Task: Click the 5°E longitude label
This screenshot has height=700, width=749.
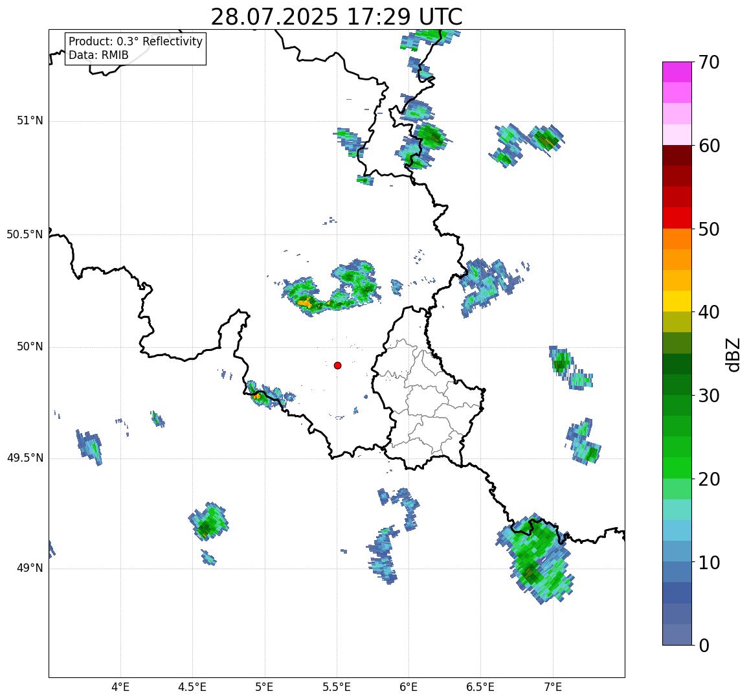Action: 265,687
